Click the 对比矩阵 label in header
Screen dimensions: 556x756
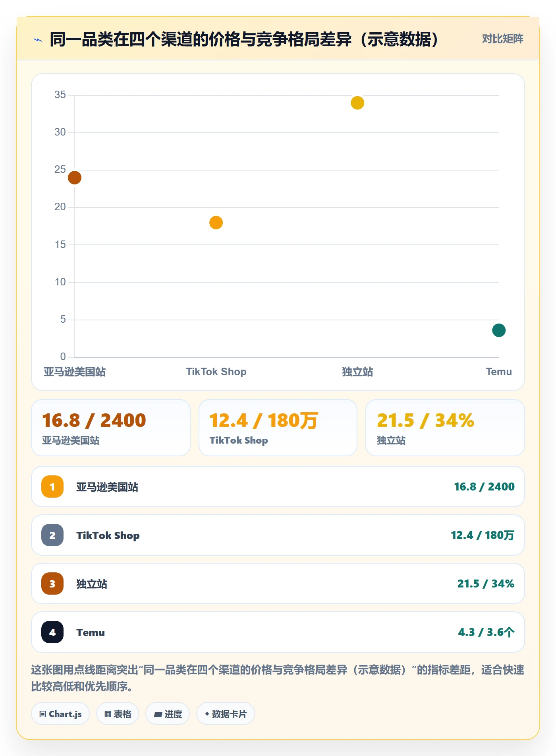pyautogui.click(x=502, y=39)
